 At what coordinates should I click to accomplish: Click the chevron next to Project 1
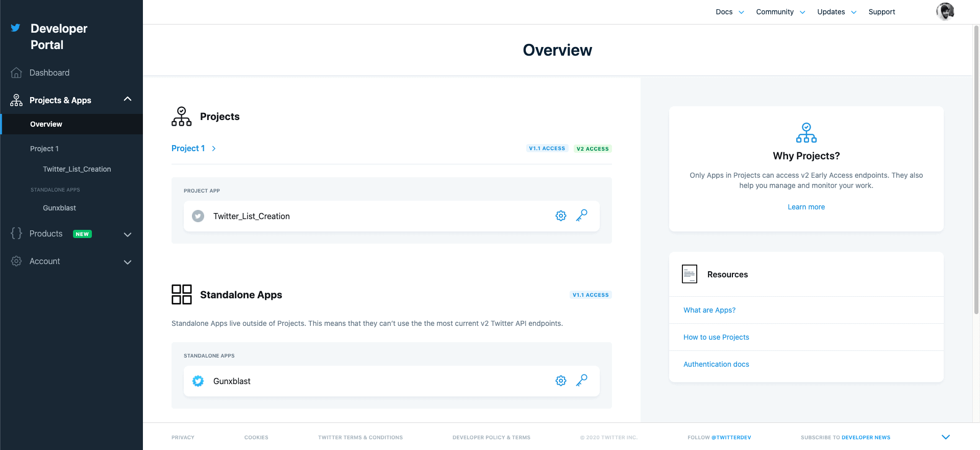214,149
